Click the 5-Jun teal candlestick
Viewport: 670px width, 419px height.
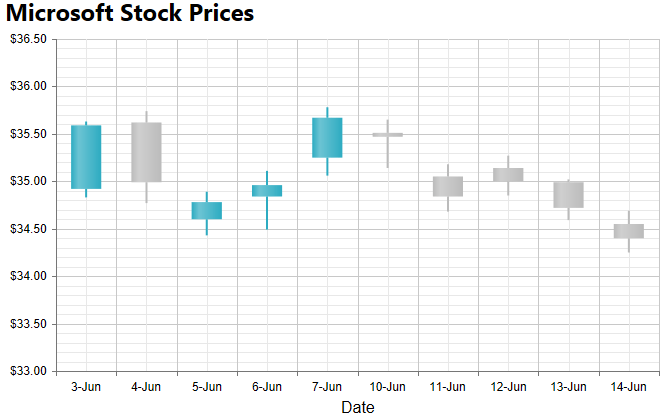coord(206,210)
